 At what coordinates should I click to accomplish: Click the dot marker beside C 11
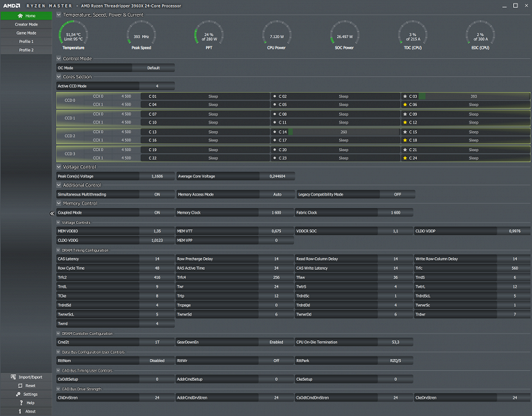tap(275, 123)
